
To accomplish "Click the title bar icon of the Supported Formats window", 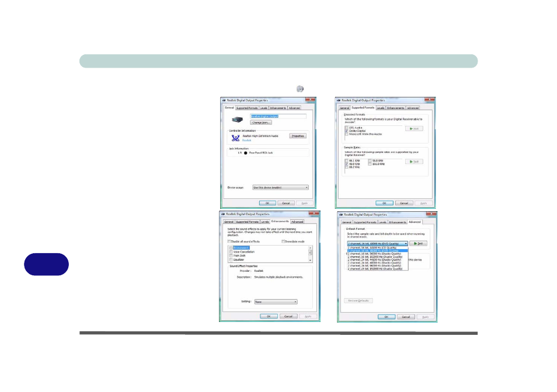I will coord(339,100).
